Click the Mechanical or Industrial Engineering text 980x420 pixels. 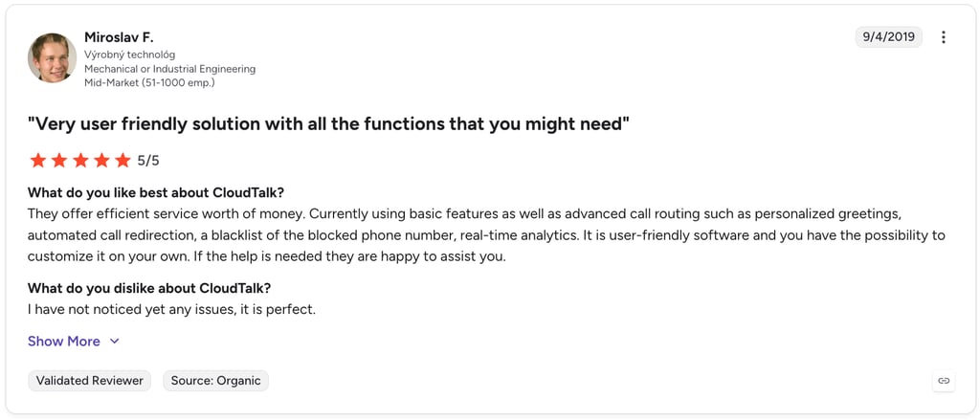pos(170,69)
